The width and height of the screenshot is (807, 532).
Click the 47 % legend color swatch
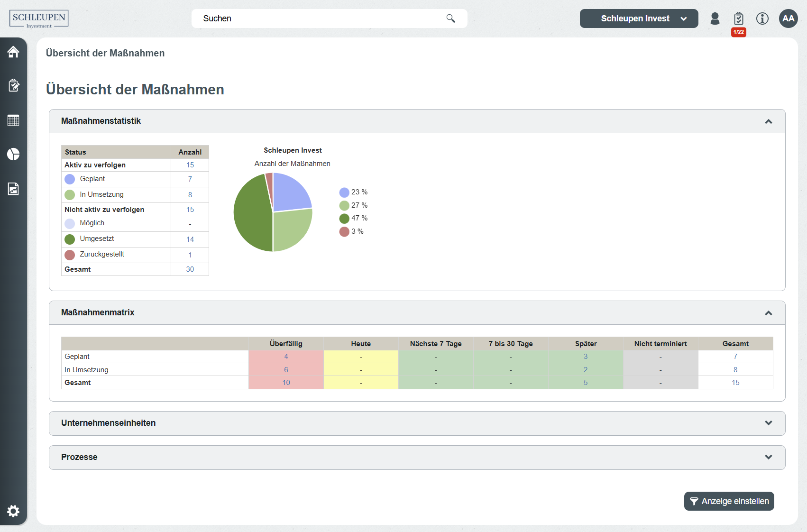click(344, 219)
